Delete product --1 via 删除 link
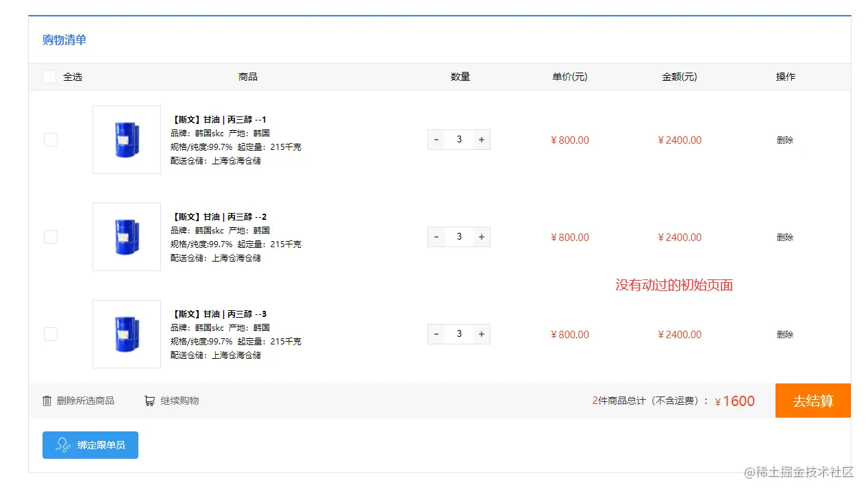Screen dimensions: 868x493 point(785,140)
